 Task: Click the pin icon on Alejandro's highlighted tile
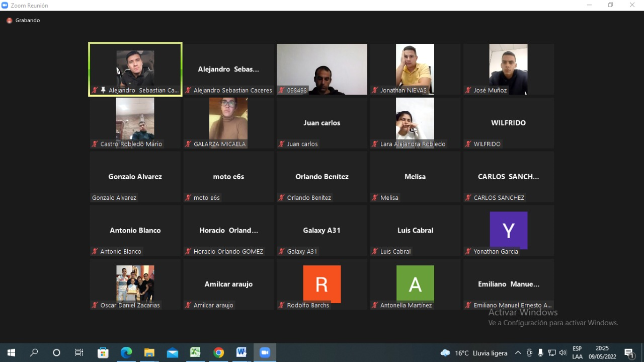tap(103, 90)
